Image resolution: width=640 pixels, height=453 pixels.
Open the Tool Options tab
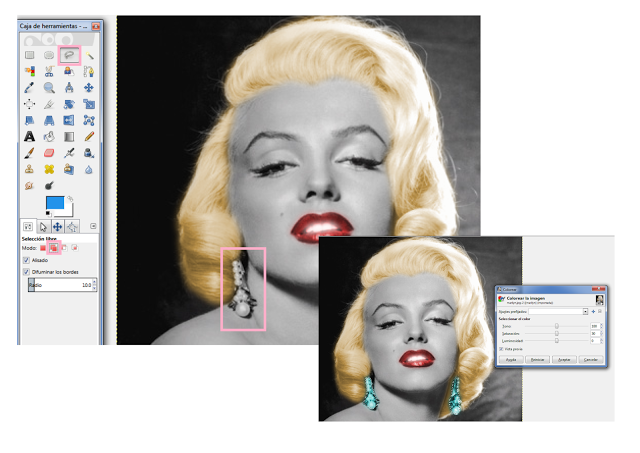[28, 226]
